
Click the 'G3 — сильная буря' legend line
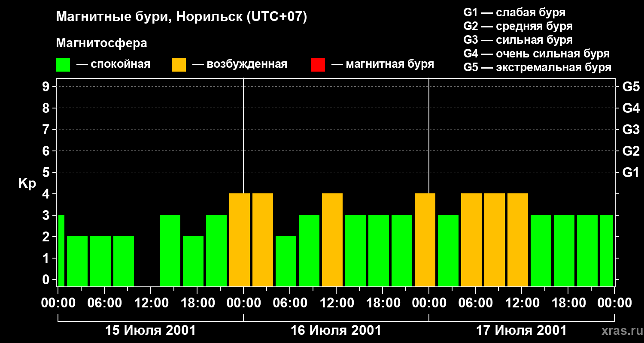(x=518, y=40)
